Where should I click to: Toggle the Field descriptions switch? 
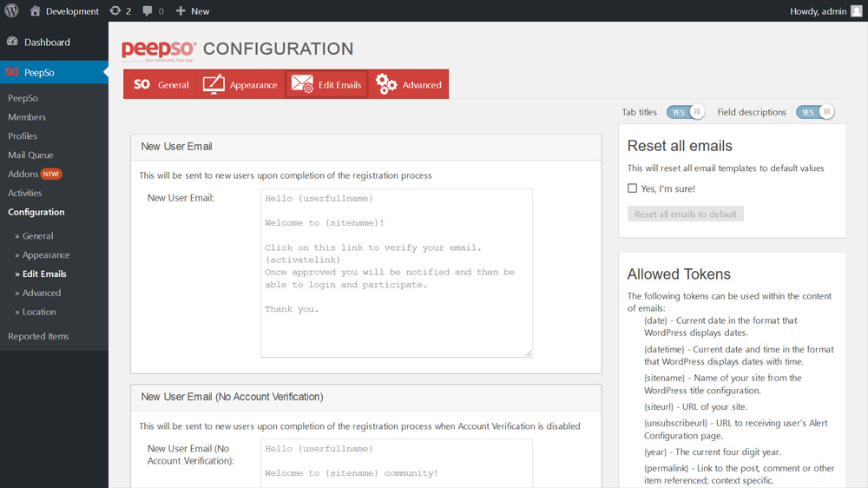coord(815,112)
